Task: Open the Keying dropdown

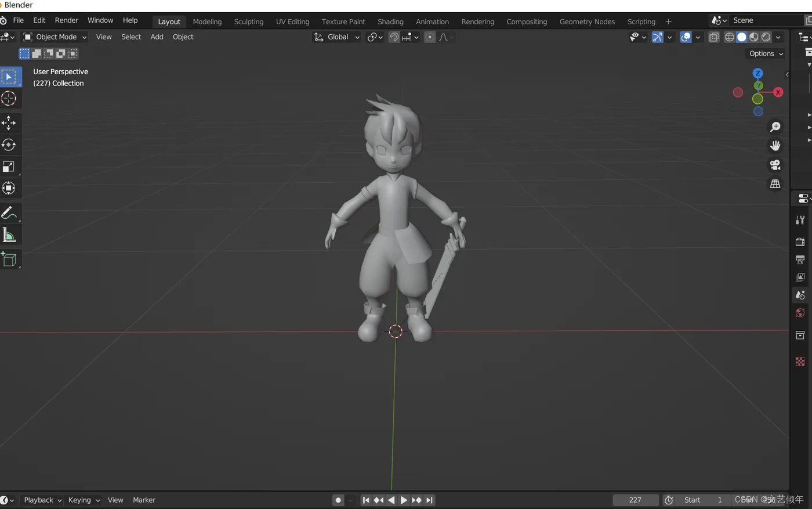Action: tap(84, 500)
